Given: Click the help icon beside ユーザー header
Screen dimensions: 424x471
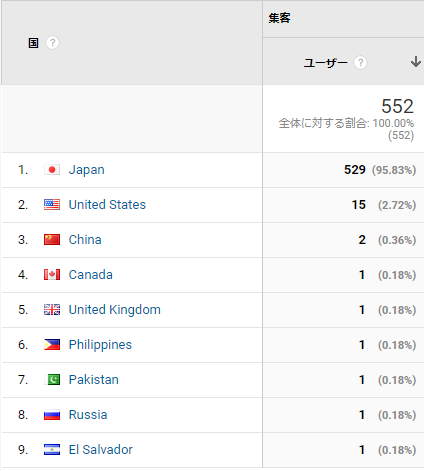Looking at the screenshot, I should click(x=360, y=62).
